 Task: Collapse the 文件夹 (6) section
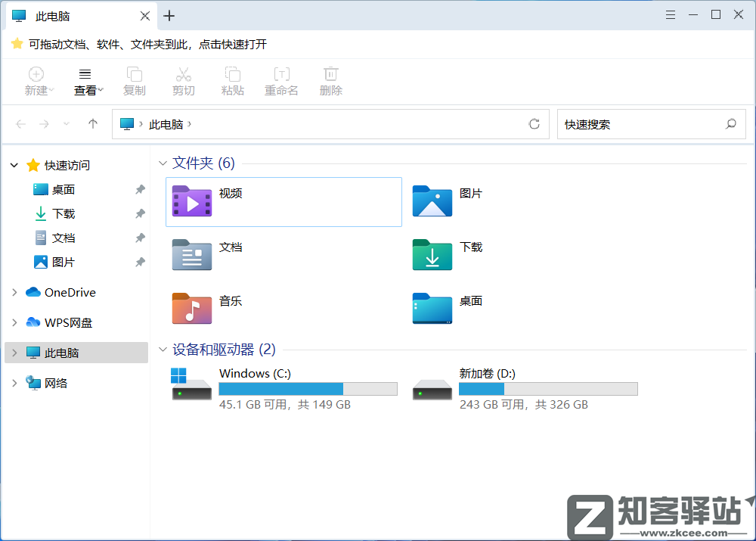tap(163, 163)
